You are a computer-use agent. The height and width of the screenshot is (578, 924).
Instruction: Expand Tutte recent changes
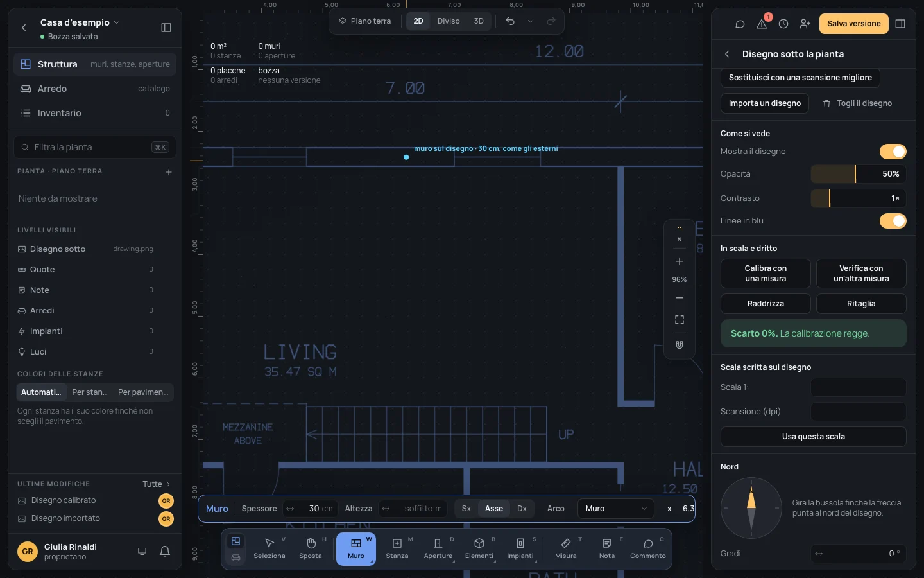click(x=157, y=484)
